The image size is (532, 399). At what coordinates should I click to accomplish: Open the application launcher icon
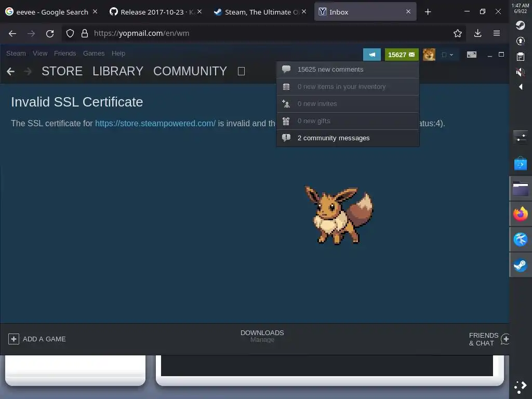521,387
